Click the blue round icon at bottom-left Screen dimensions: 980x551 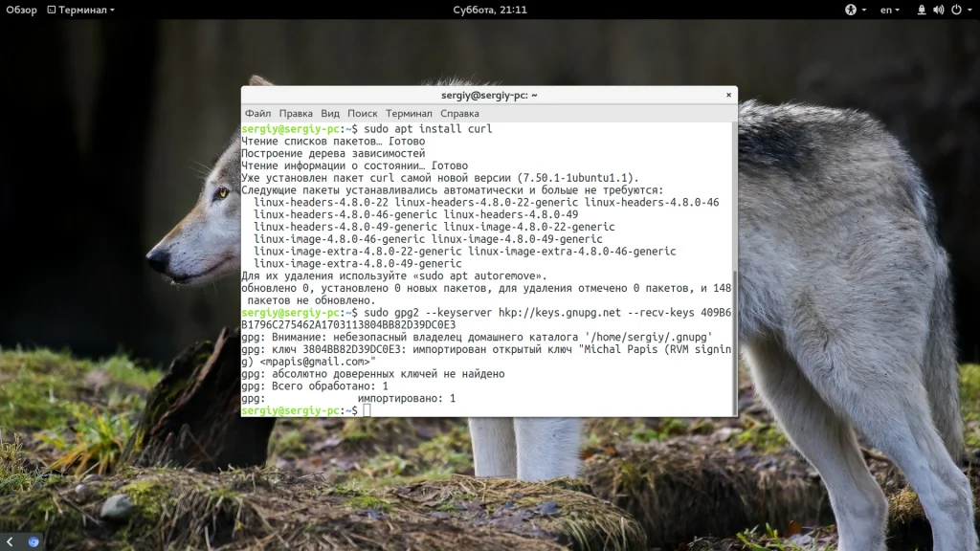tap(33, 541)
